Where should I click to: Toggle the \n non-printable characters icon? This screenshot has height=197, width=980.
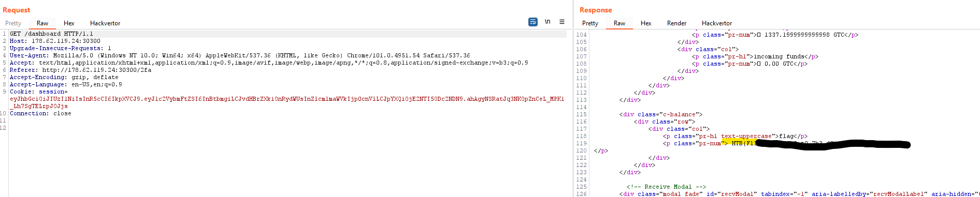click(547, 22)
